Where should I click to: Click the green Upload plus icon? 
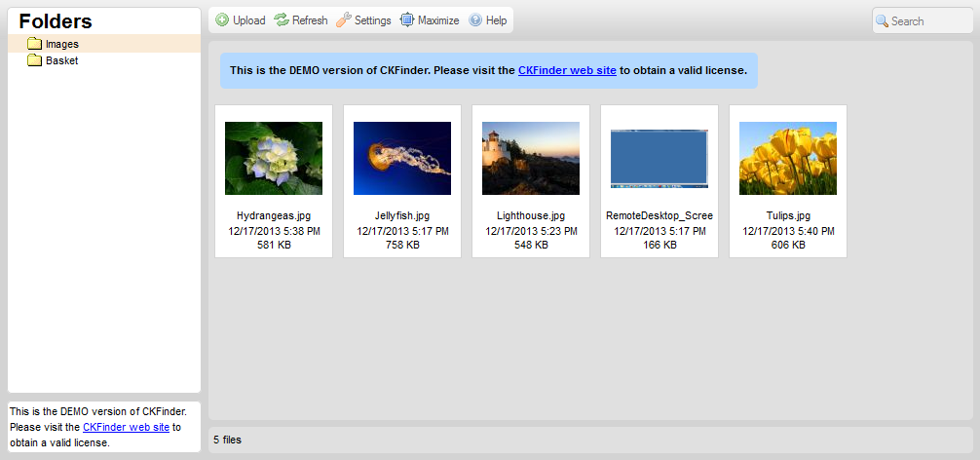click(x=222, y=20)
